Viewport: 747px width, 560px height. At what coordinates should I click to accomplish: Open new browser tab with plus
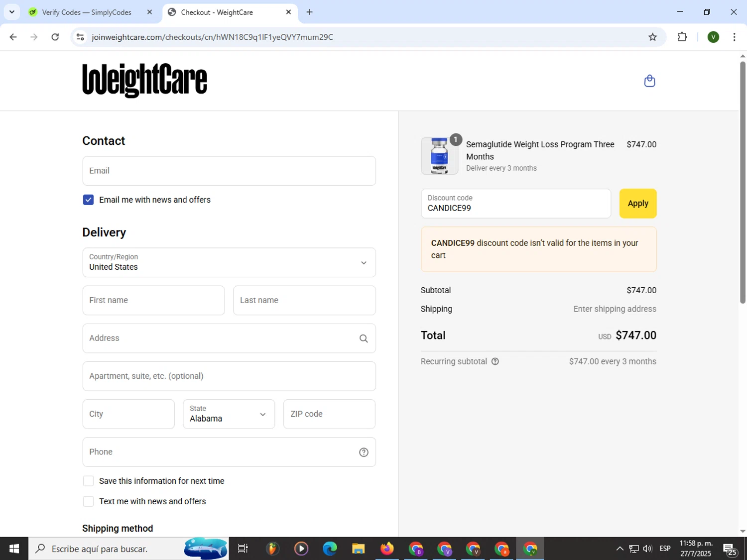pyautogui.click(x=309, y=12)
